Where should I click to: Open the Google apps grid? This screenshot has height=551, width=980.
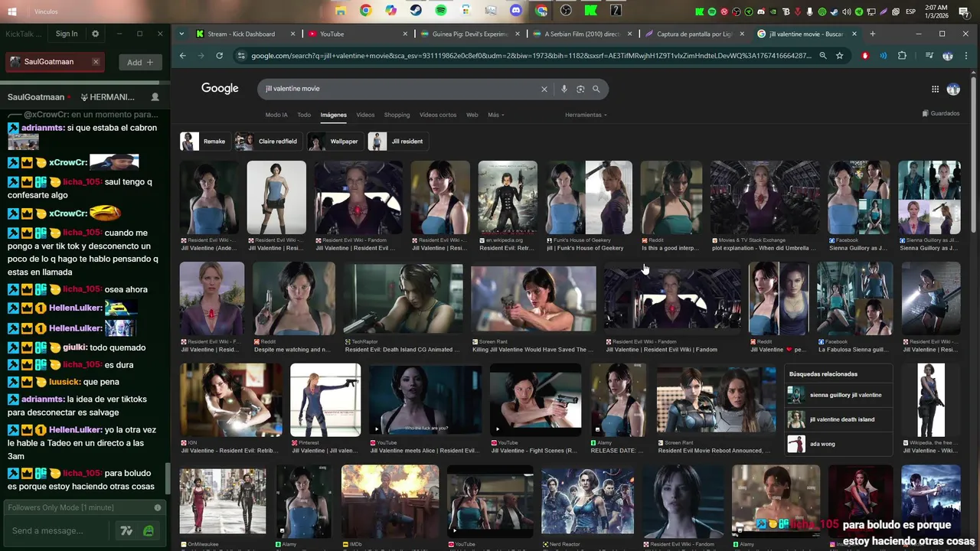tap(935, 89)
